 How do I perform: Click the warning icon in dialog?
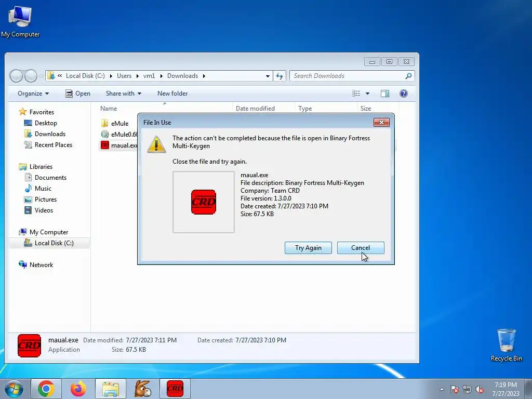click(x=156, y=144)
